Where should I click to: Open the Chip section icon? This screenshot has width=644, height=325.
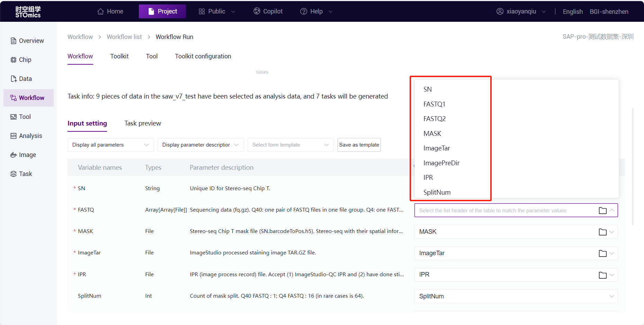click(14, 60)
